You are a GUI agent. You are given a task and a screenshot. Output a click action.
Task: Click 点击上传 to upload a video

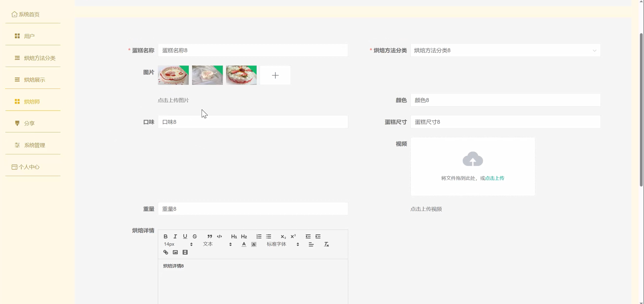click(x=494, y=178)
